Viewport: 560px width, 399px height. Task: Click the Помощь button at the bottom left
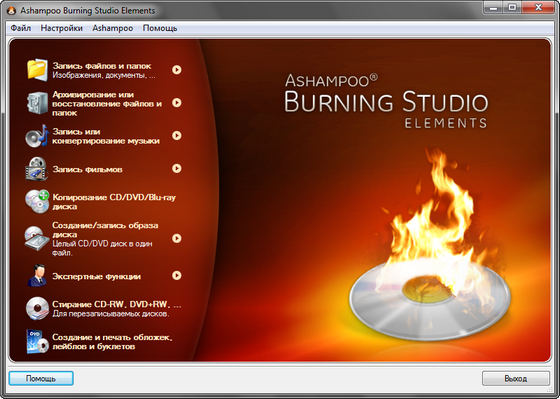(x=41, y=378)
